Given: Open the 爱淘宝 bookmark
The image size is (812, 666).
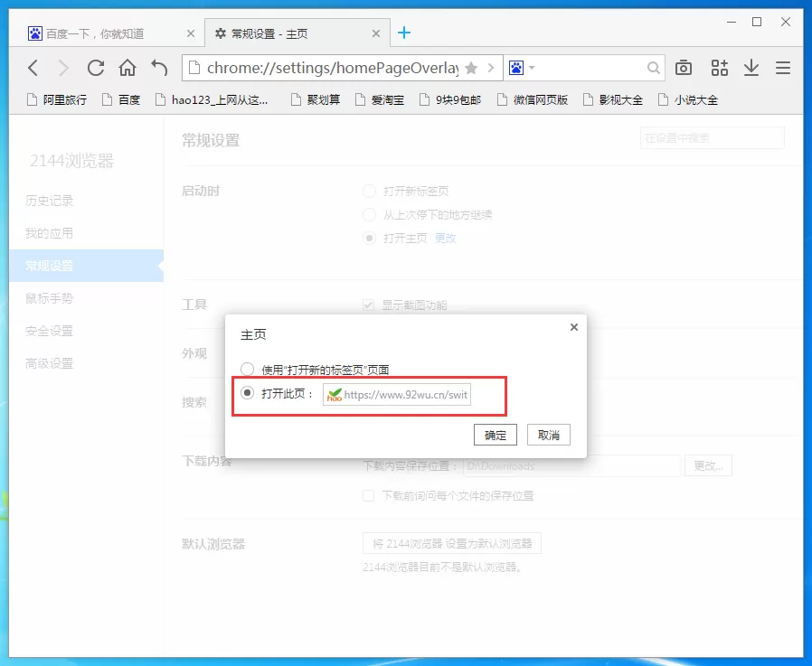Looking at the screenshot, I should coord(380,100).
